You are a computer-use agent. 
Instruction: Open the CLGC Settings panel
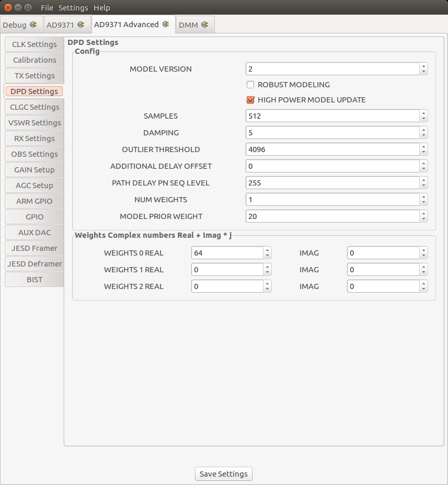point(34,107)
